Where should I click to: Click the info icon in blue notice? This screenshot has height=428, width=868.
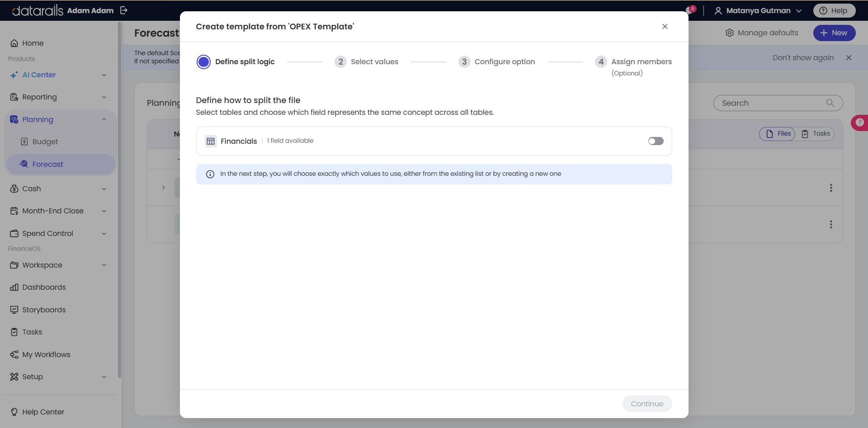[x=210, y=174]
